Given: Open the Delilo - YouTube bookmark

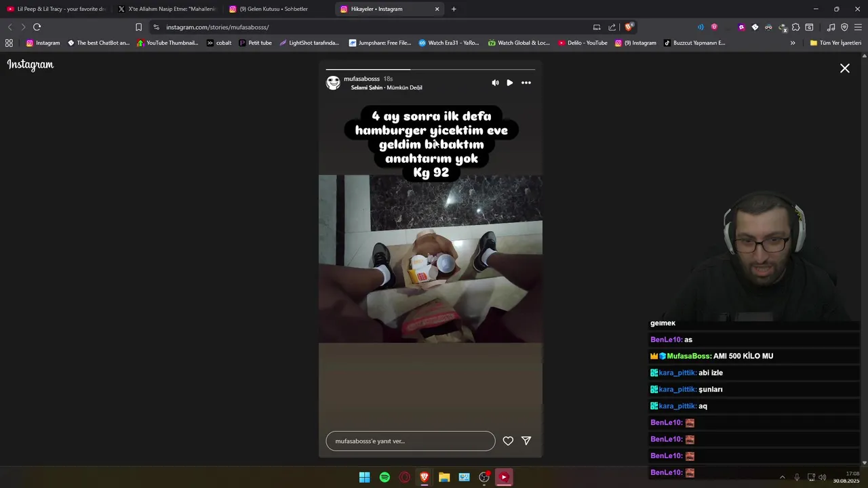Looking at the screenshot, I should tap(583, 43).
